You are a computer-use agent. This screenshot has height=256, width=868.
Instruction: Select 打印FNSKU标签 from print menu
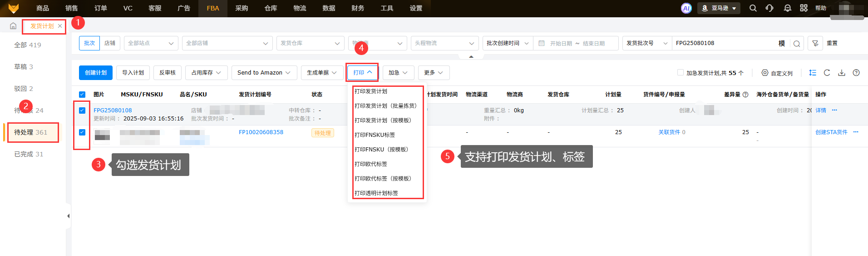pos(375,135)
